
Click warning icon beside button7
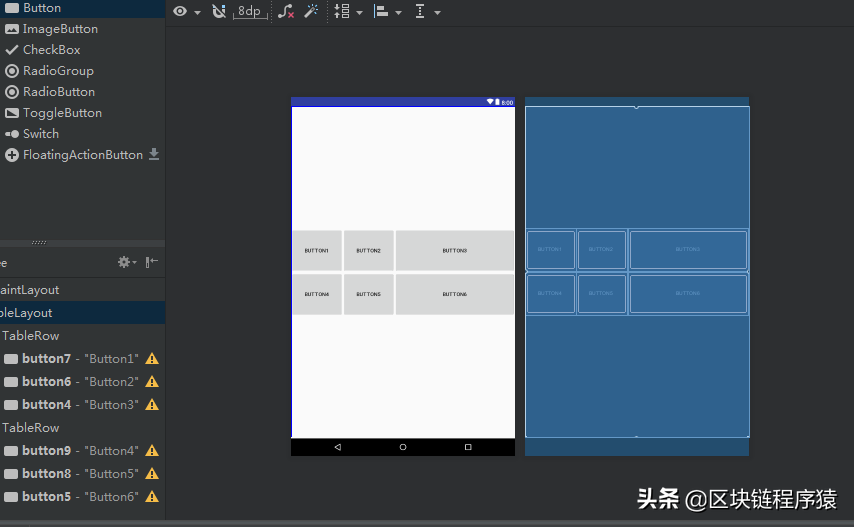[x=152, y=359]
